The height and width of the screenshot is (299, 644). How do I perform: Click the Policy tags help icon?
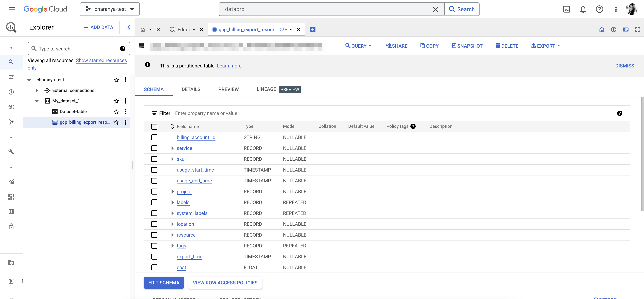413,127
